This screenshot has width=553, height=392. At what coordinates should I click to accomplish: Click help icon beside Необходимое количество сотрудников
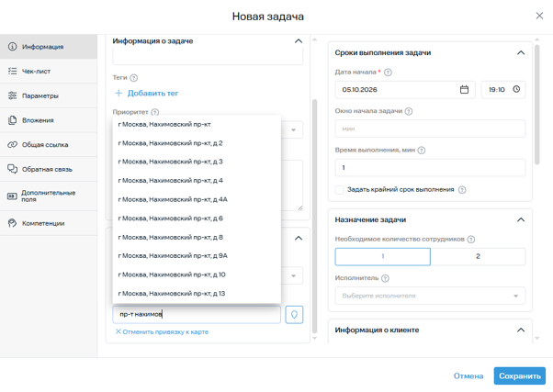click(x=471, y=240)
